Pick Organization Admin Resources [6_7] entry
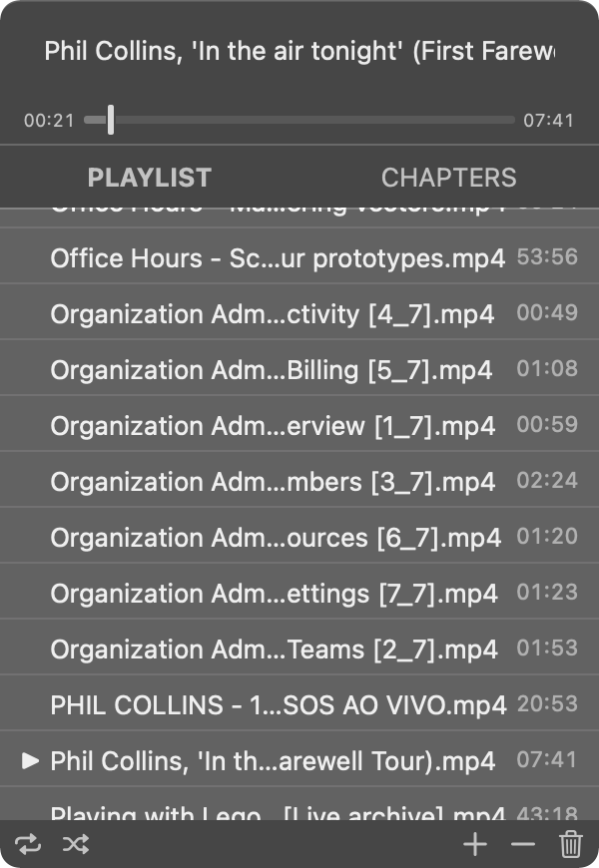599x868 pixels. pos(276,537)
